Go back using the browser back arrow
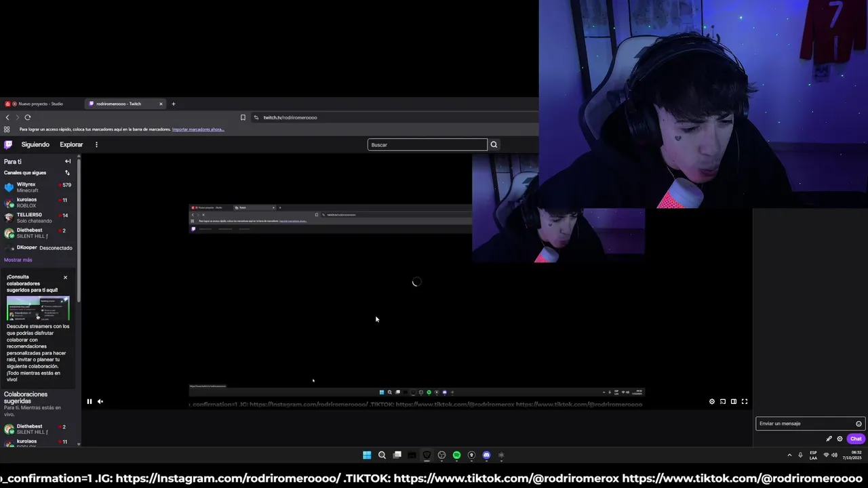868x488 pixels. (x=7, y=117)
